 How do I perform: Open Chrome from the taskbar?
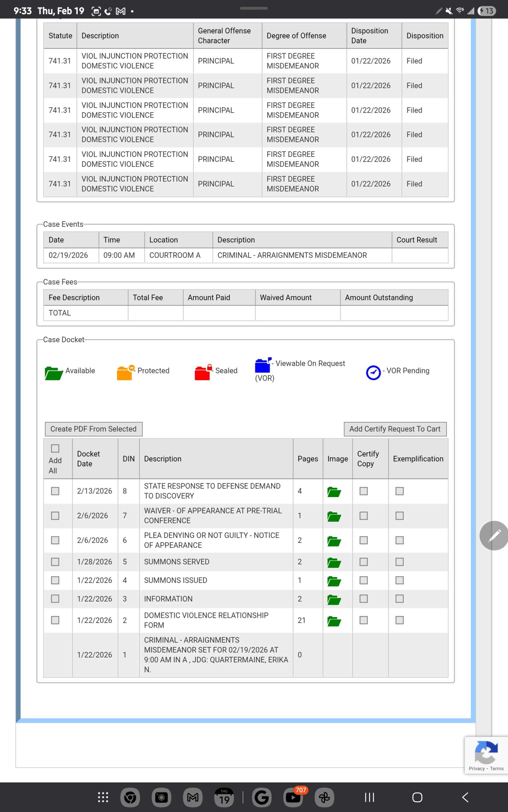(x=130, y=797)
